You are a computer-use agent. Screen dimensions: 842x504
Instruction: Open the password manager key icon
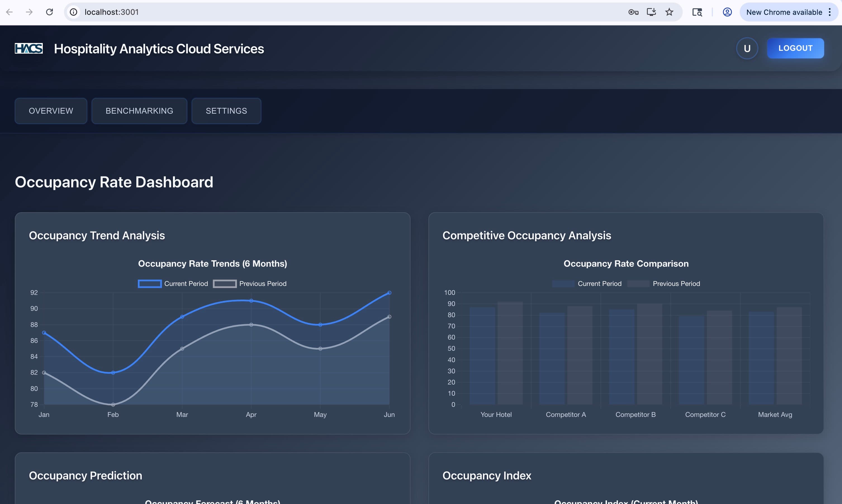[633, 12]
